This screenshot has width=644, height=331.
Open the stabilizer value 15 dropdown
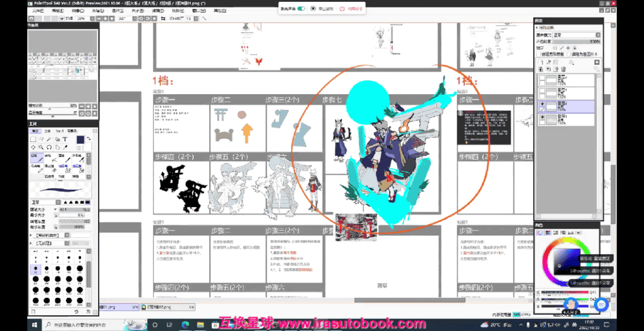click(195, 18)
